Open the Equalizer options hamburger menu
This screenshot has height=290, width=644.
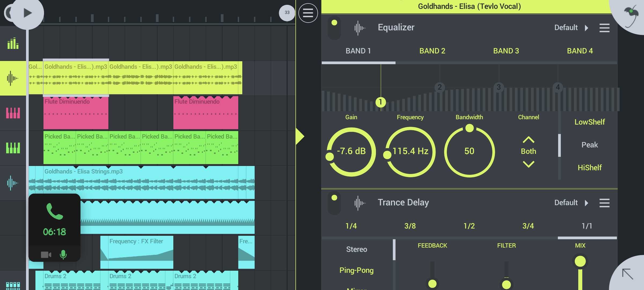pos(604,28)
